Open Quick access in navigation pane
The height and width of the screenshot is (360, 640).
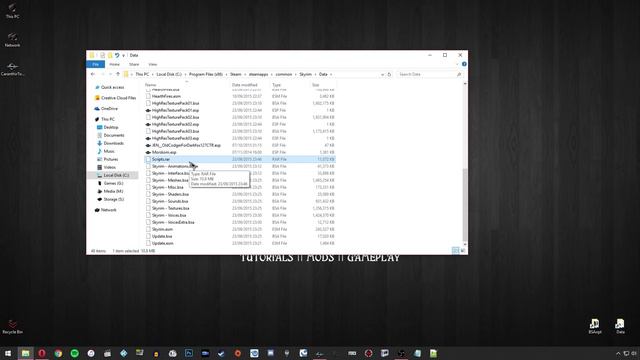coord(112,87)
